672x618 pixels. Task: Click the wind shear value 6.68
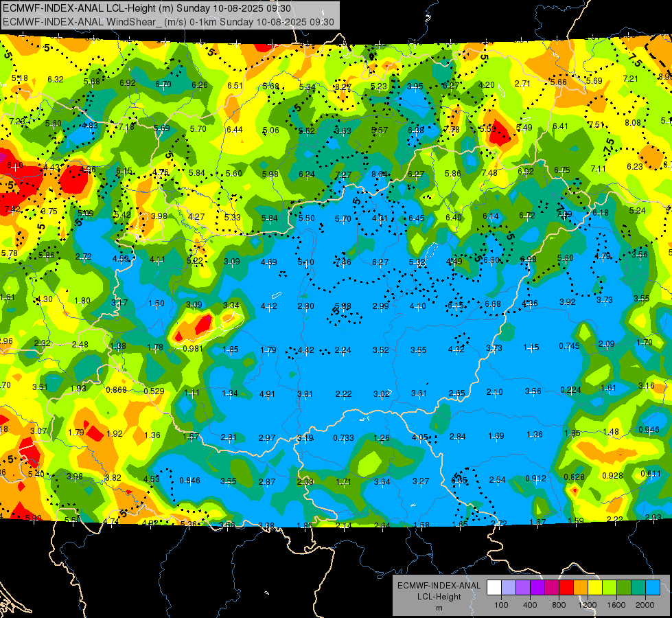point(492,304)
